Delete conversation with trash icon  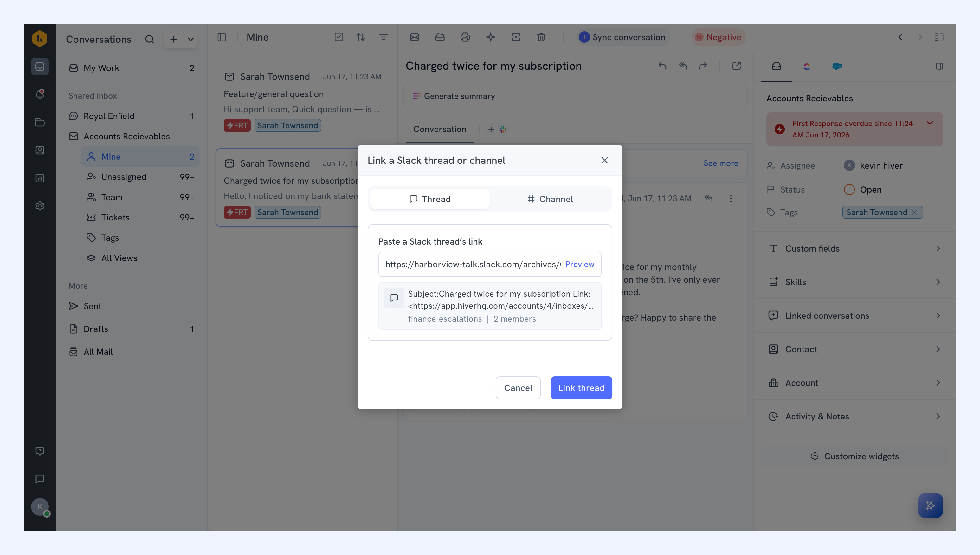pos(541,37)
